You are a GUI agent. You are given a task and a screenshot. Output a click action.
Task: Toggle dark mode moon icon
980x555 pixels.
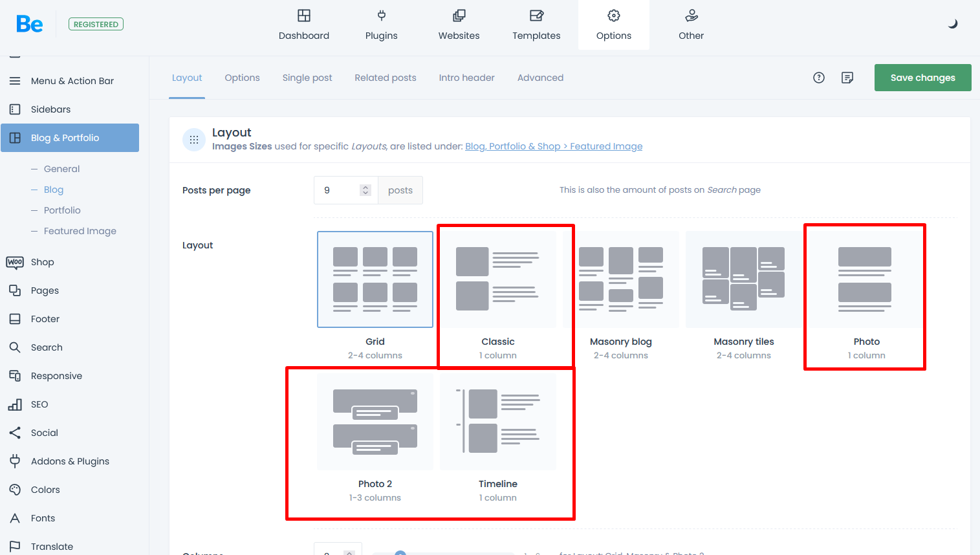953,24
